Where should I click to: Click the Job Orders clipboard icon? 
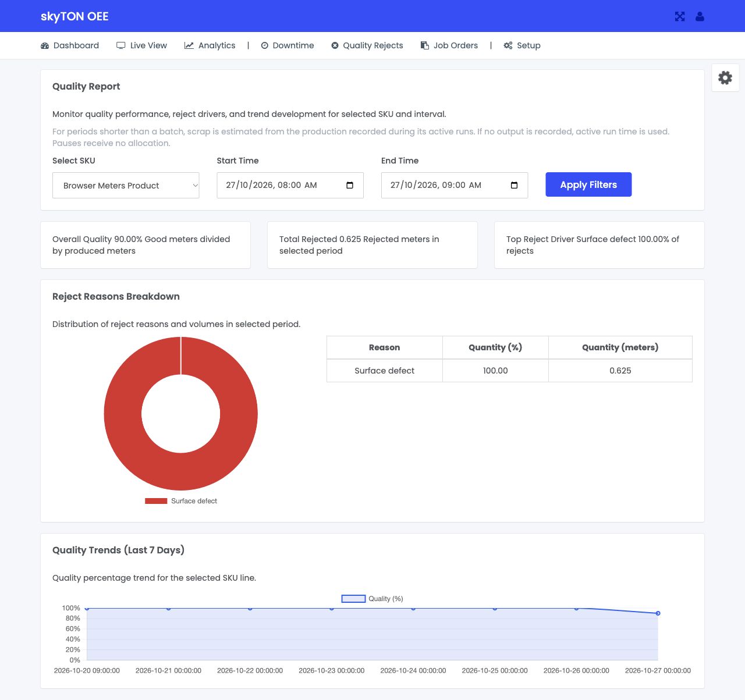[x=425, y=45]
